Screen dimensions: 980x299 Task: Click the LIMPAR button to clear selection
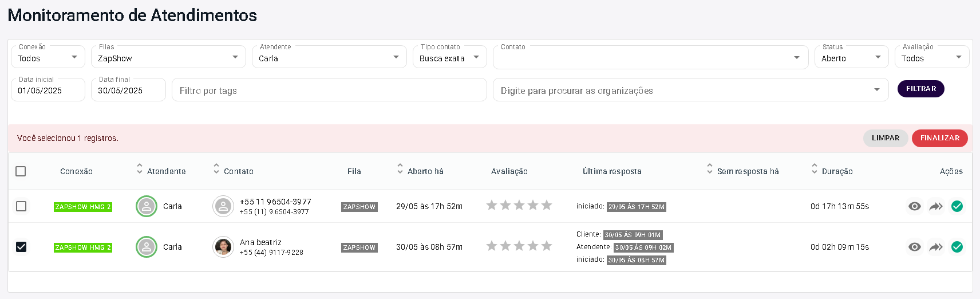885,138
